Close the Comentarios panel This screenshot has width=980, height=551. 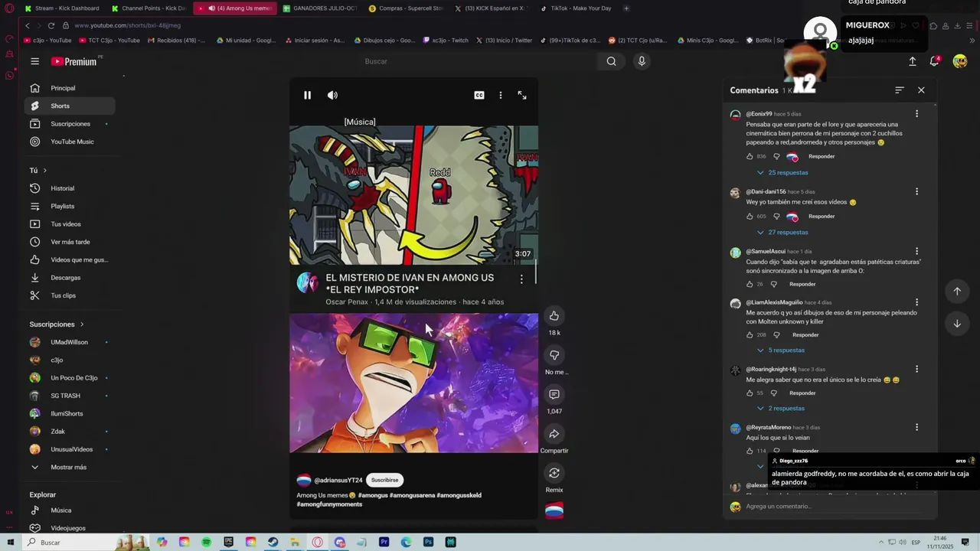coord(921,90)
